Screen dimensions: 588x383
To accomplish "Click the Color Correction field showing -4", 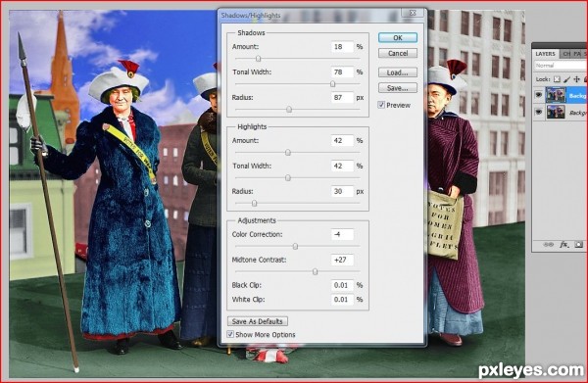I will 342,234.
